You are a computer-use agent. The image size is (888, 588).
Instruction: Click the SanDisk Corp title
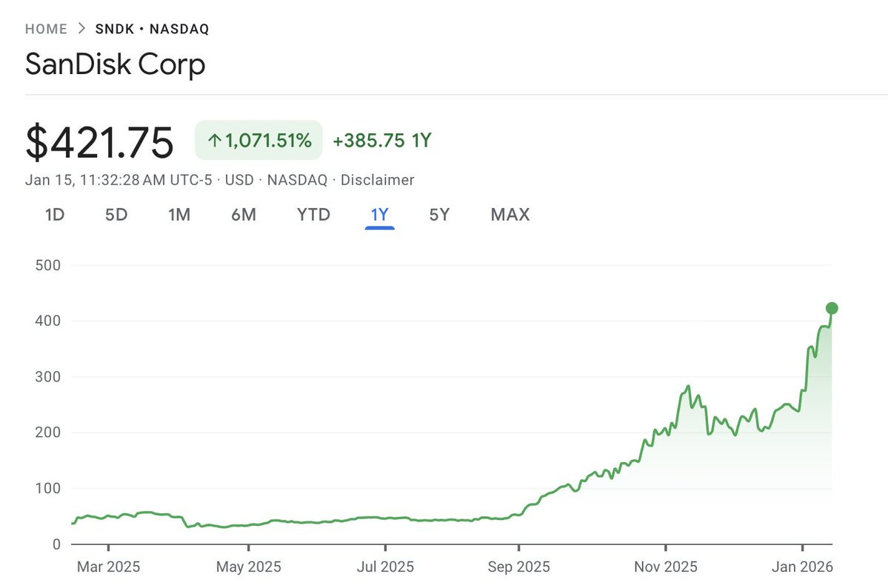(115, 64)
